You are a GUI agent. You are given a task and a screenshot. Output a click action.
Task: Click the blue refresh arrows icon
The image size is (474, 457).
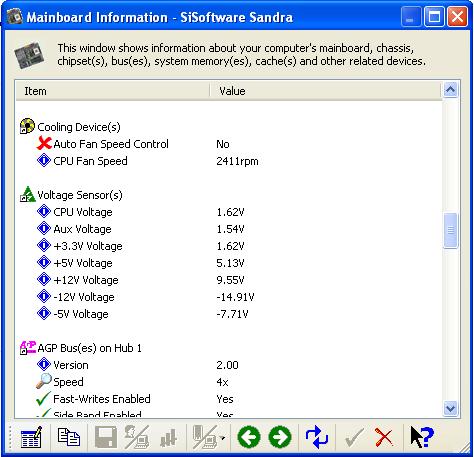[317, 437]
